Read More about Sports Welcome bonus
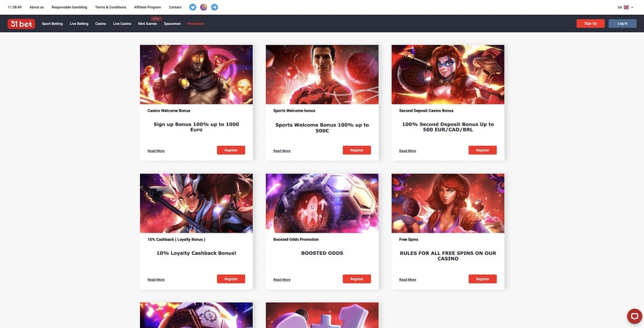This screenshot has width=644, height=328. 282,151
